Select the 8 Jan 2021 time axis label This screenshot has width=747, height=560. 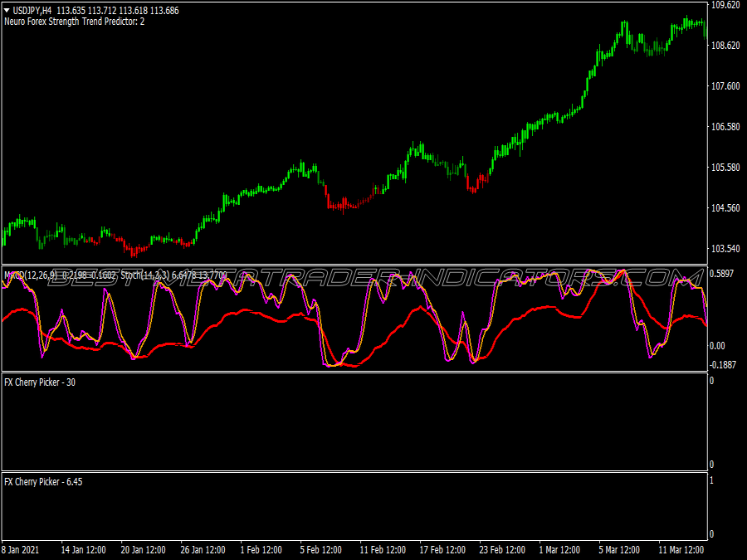[21, 549]
